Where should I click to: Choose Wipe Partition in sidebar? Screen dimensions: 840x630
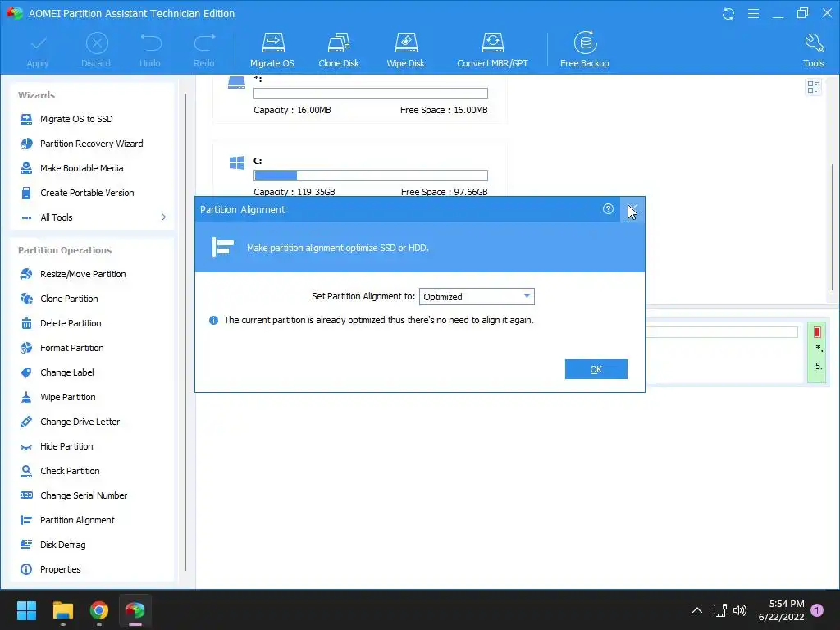[x=67, y=397]
